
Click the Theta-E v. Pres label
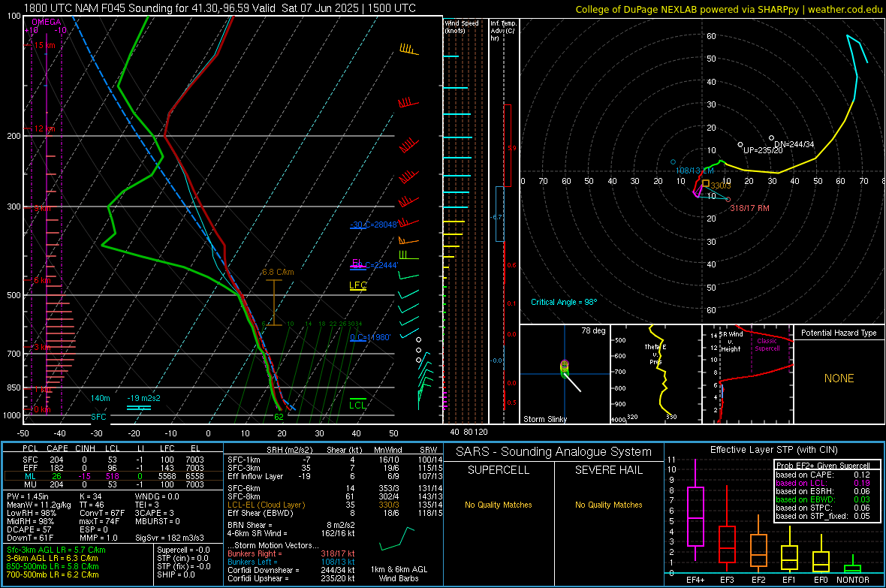click(655, 354)
